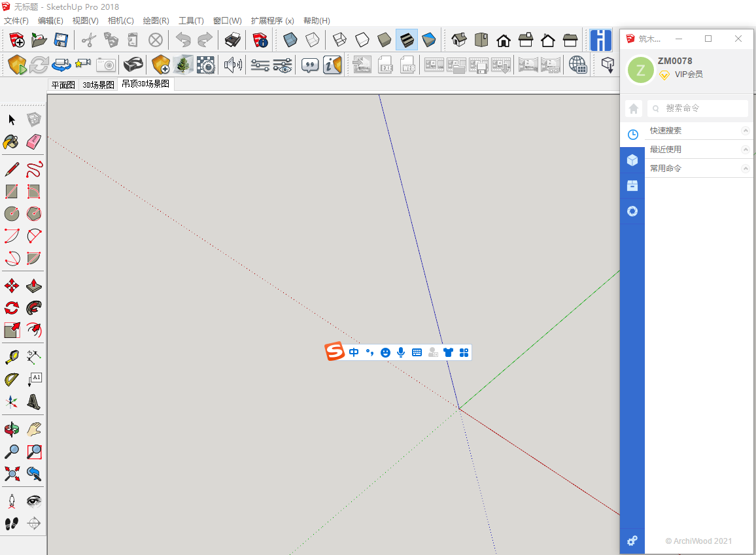
Task: Open the 帮助(H) menu
Action: pos(317,21)
